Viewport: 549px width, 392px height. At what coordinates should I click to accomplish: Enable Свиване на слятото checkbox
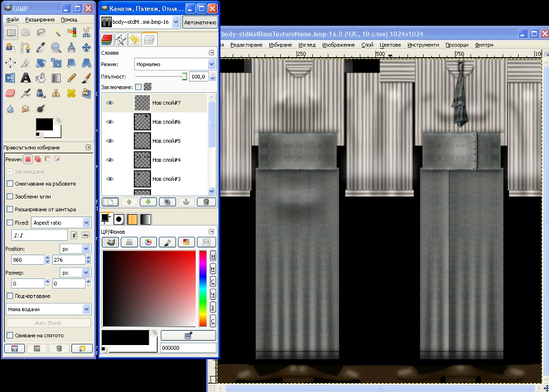tap(10, 335)
